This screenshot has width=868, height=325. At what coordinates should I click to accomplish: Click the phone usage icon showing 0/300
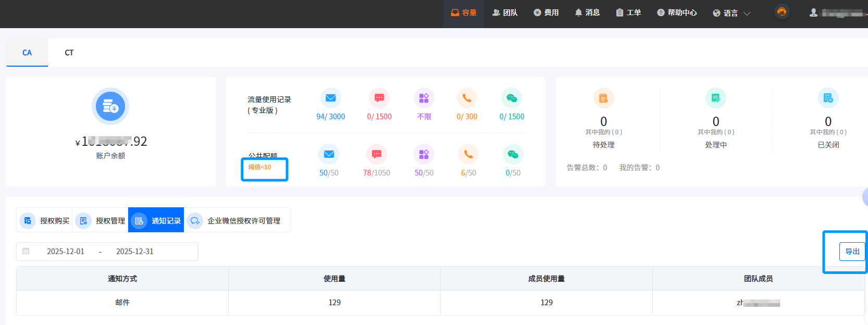coord(466,98)
